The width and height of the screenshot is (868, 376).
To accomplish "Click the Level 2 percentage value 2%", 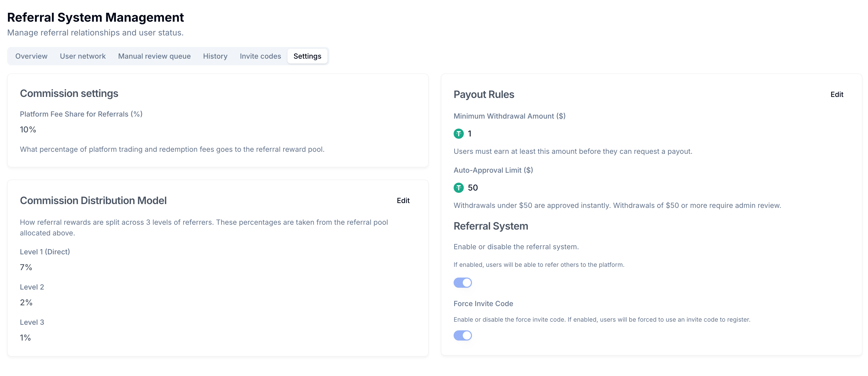I will [x=26, y=303].
